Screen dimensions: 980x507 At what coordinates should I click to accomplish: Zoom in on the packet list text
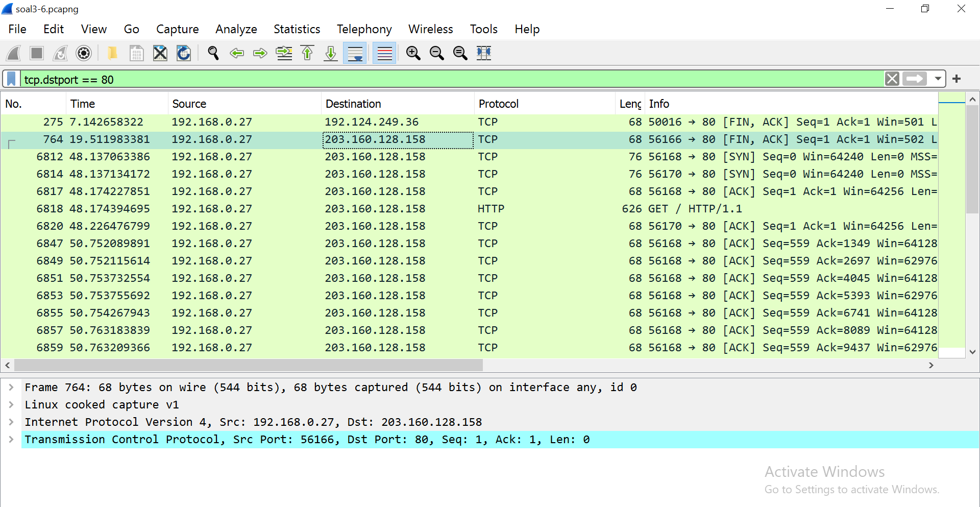coord(413,53)
